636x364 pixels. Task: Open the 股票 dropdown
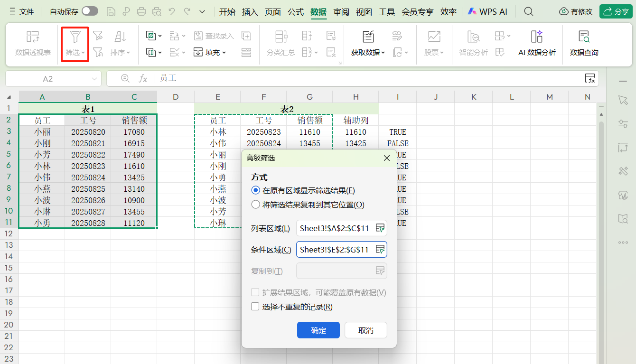434,53
